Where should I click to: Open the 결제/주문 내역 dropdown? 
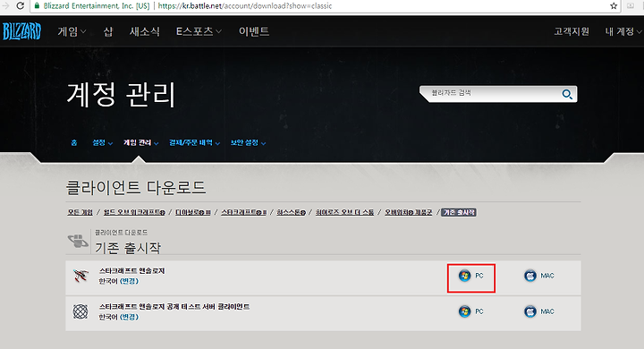195,142
